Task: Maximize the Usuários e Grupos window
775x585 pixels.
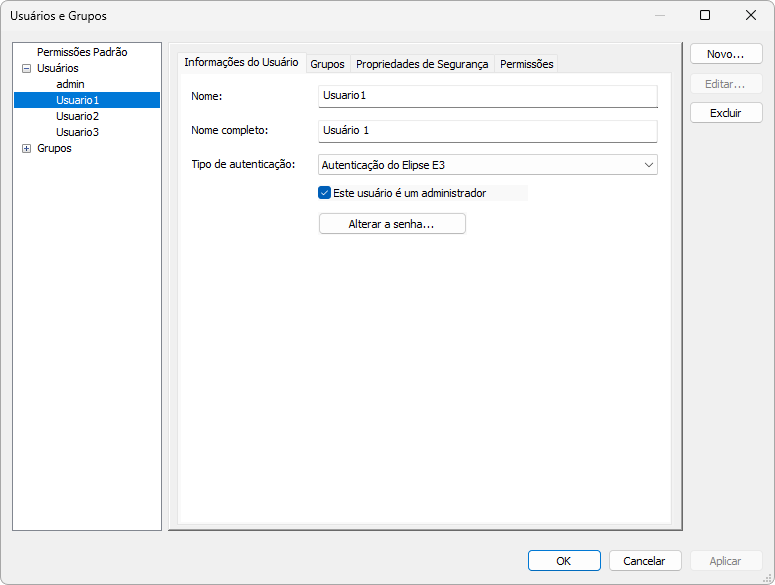Action: click(705, 15)
